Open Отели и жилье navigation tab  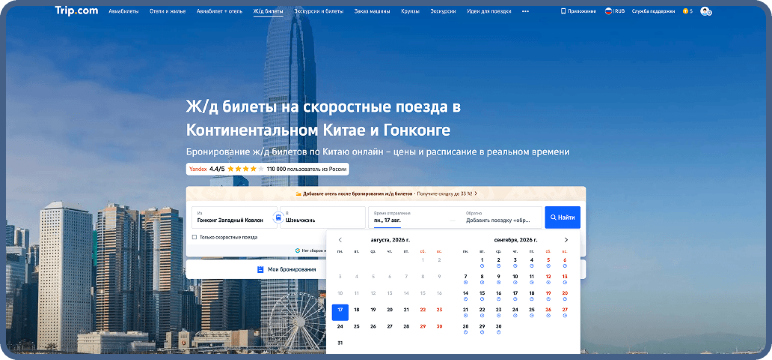(167, 11)
